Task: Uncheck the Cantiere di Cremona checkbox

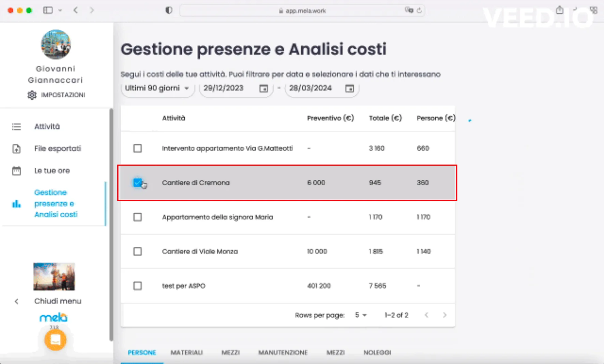Action: click(137, 183)
